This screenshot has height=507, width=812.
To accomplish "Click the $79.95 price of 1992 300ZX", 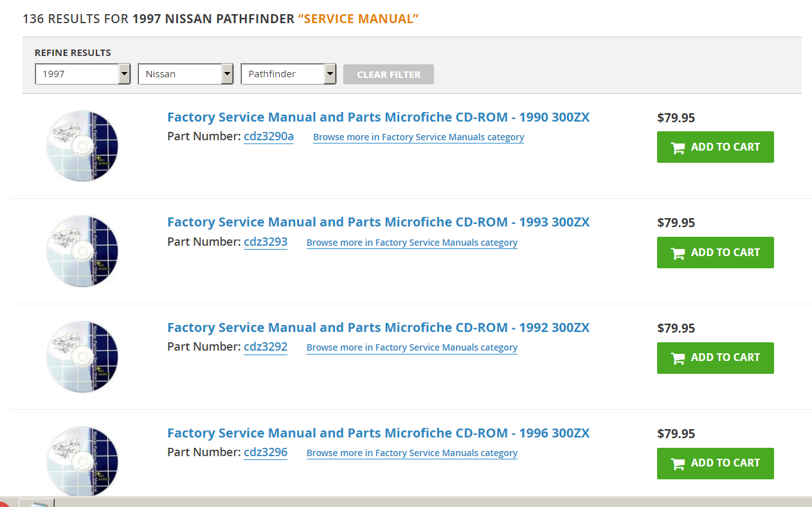I will 676,328.
